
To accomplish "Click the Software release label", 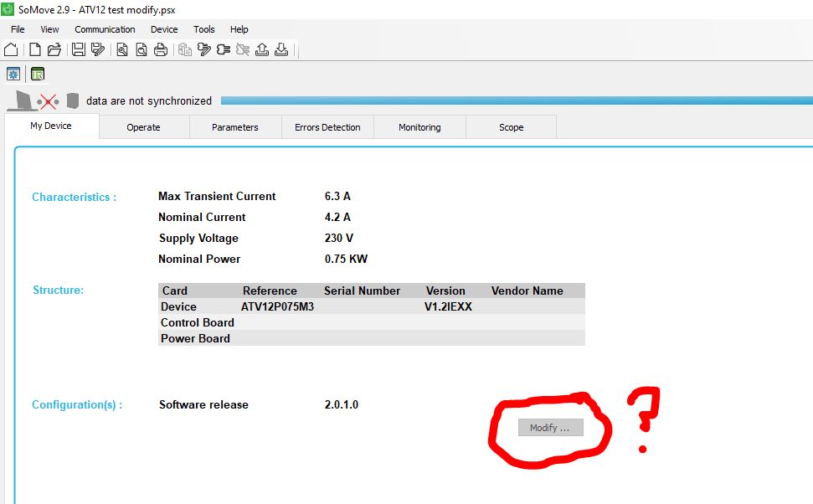I will 203,405.
